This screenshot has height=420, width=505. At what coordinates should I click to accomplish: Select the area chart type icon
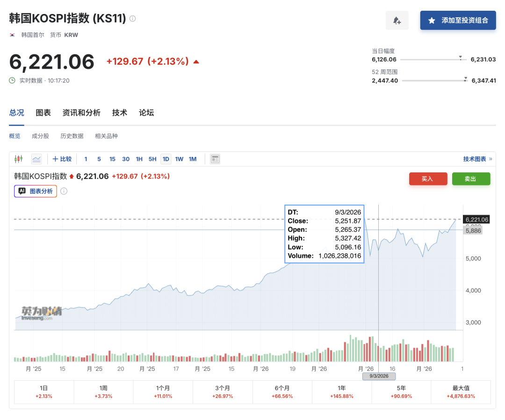coord(36,159)
